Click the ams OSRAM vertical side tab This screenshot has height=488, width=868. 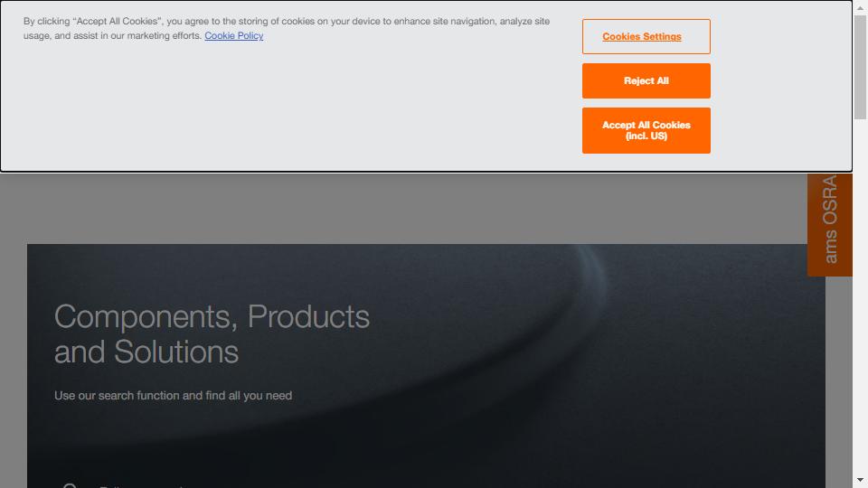tap(829, 224)
